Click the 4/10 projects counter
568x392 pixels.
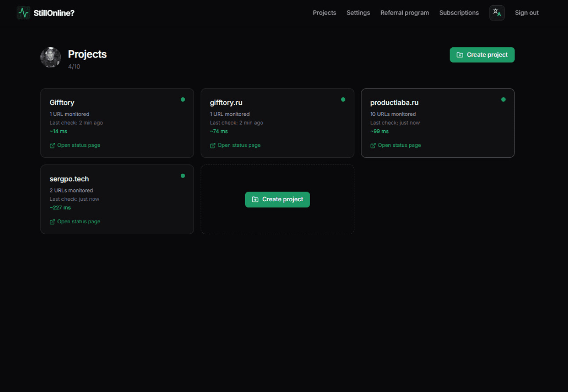pos(74,67)
